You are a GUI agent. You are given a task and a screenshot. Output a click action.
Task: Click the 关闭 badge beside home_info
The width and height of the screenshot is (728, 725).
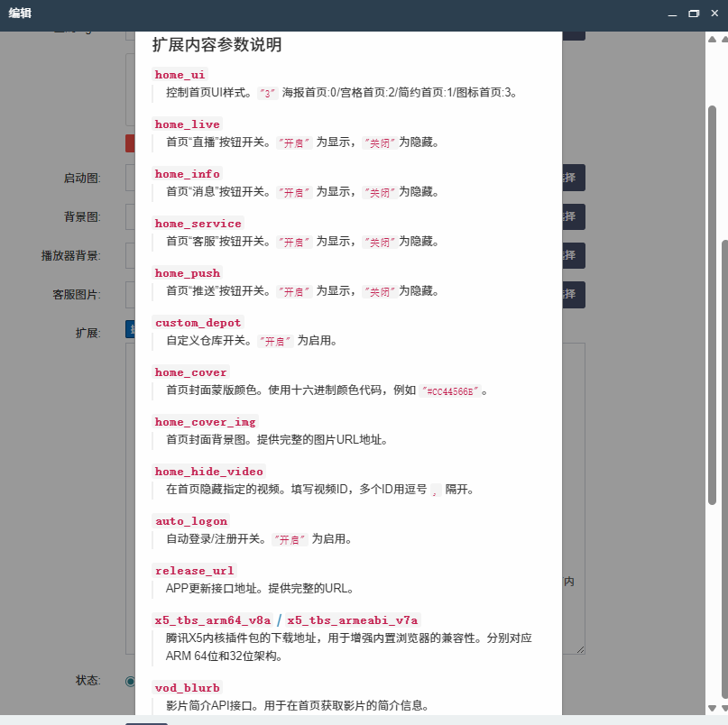coord(379,192)
